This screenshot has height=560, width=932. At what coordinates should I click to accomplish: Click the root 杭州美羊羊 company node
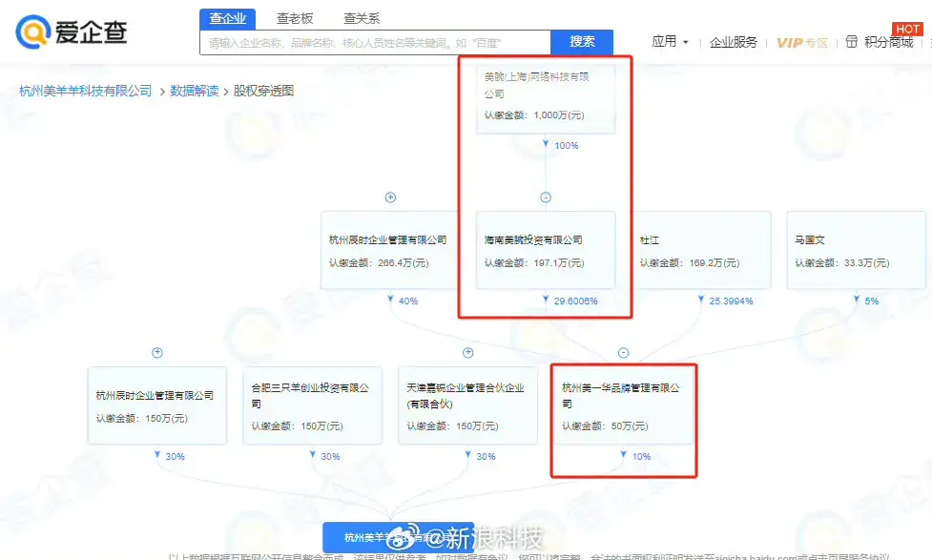pyautogui.click(x=398, y=537)
